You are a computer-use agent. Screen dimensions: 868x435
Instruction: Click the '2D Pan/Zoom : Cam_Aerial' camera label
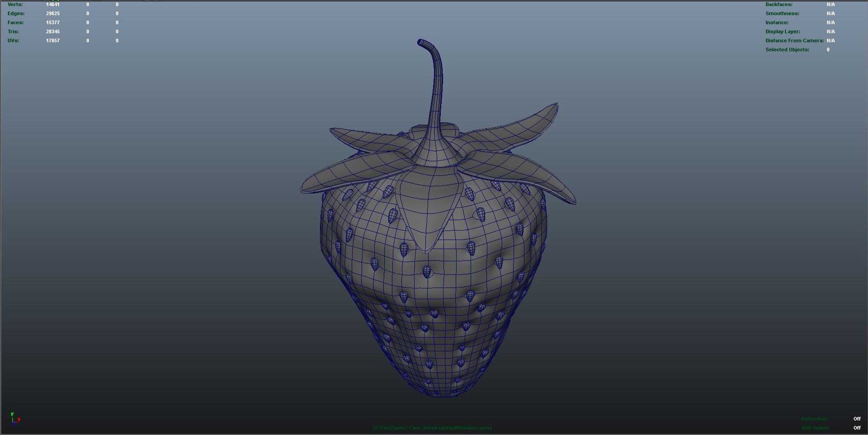tap(432, 428)
